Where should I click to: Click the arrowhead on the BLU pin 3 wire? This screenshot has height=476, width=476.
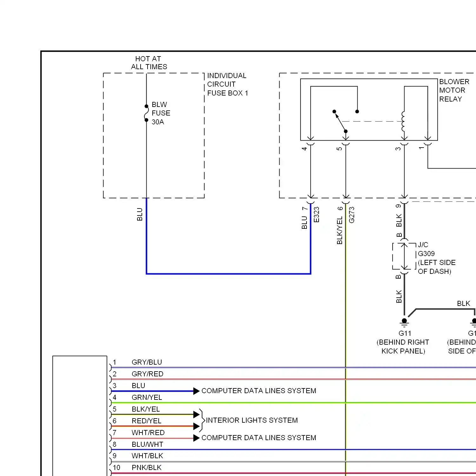coord(196,391)
